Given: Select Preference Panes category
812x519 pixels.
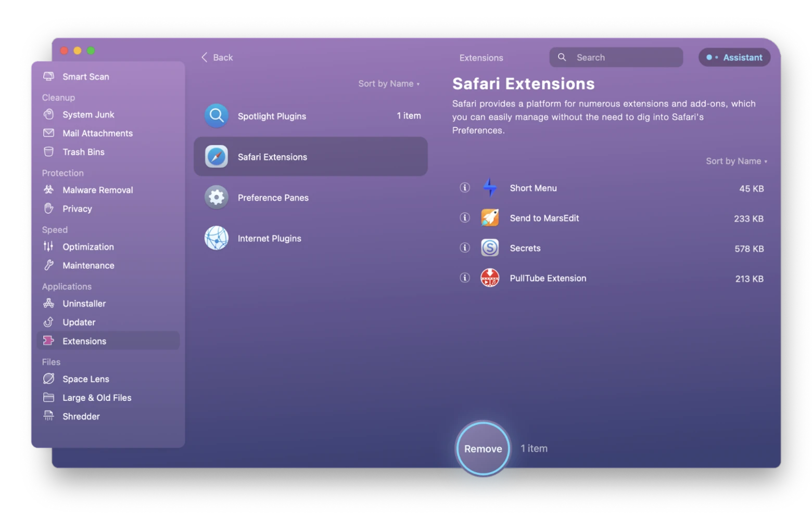Looking at the screenshot, I should tap(311, 198).
